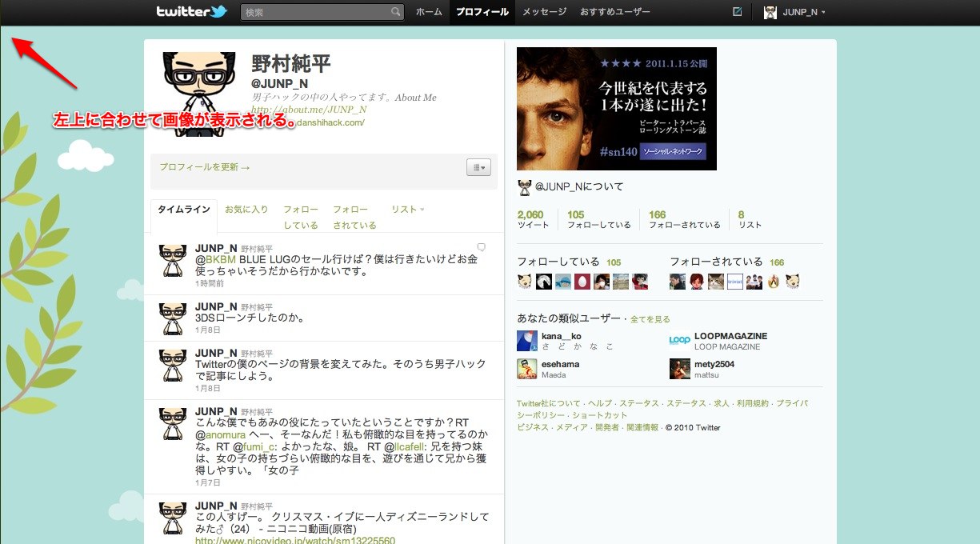Click the avatar beside the クリスマス・イブ tweet

(173, 518)
